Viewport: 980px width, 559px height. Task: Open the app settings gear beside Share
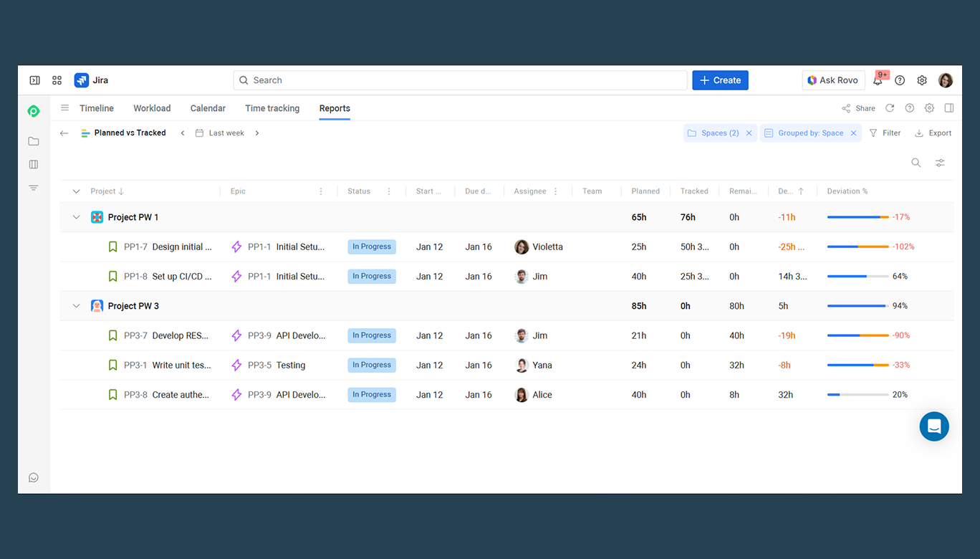pyautogui.click(x=929, y=108)
